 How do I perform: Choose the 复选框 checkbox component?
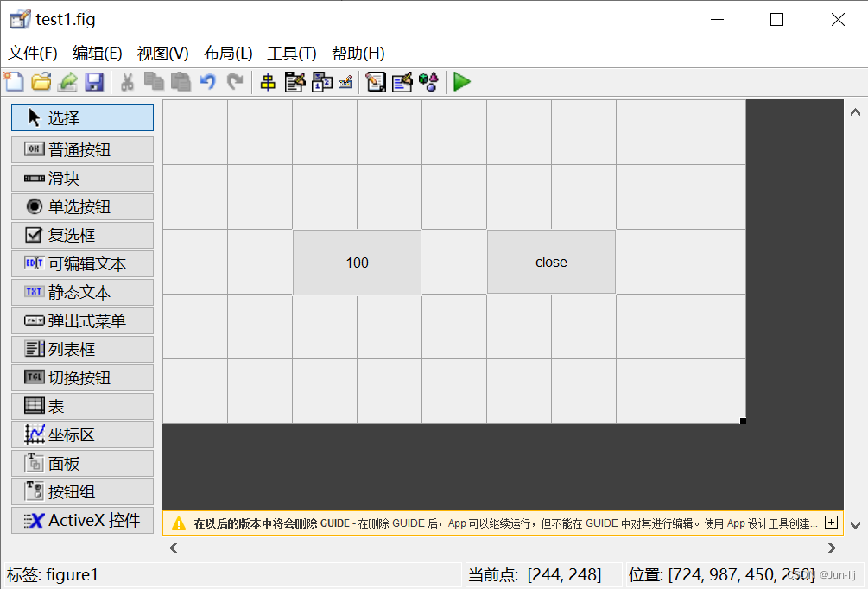click(x=83, y=235)
